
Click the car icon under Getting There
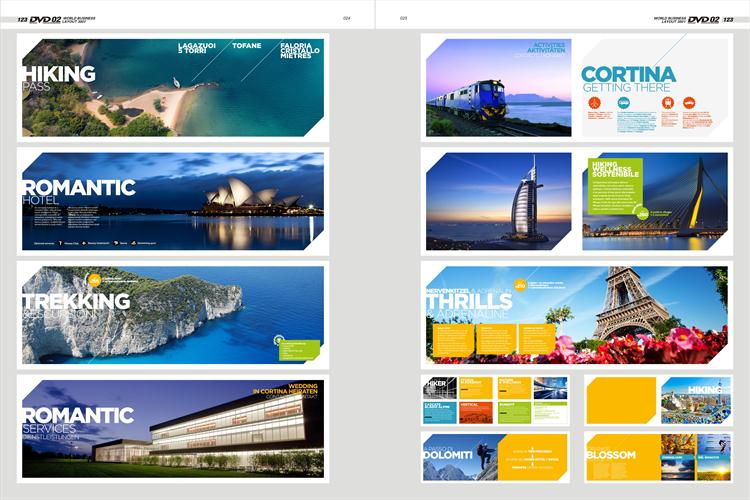pos(688,102)
